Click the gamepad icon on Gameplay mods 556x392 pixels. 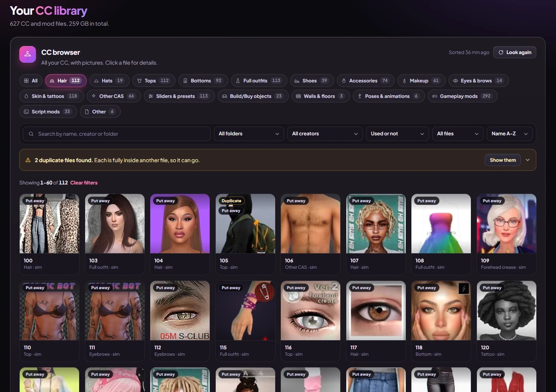click(435, 96)
